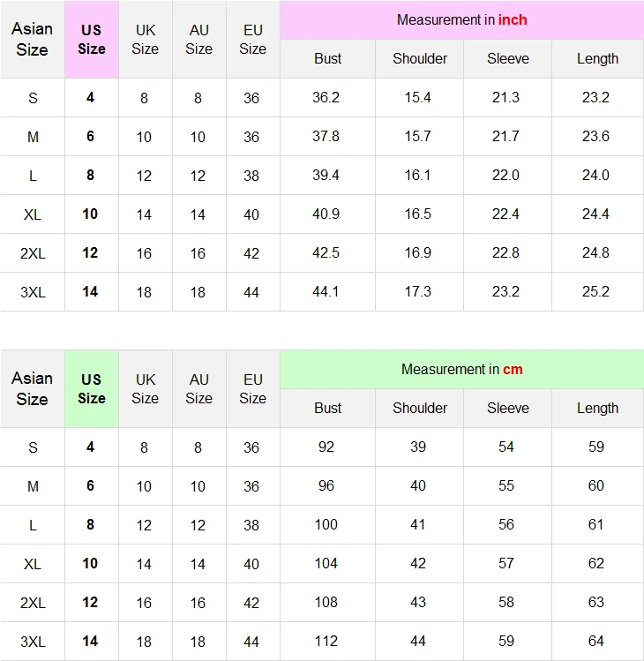Click the pink "Measurement in inch" header
Image resolution: width=644 pixels, height=661 pixels.
461,19
